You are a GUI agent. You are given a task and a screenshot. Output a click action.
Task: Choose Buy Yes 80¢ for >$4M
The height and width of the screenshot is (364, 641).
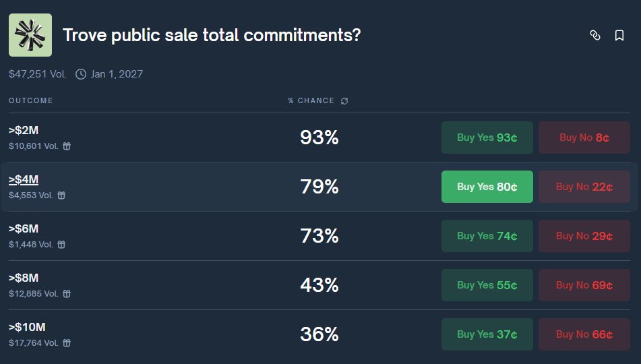(x=487, y=187)
